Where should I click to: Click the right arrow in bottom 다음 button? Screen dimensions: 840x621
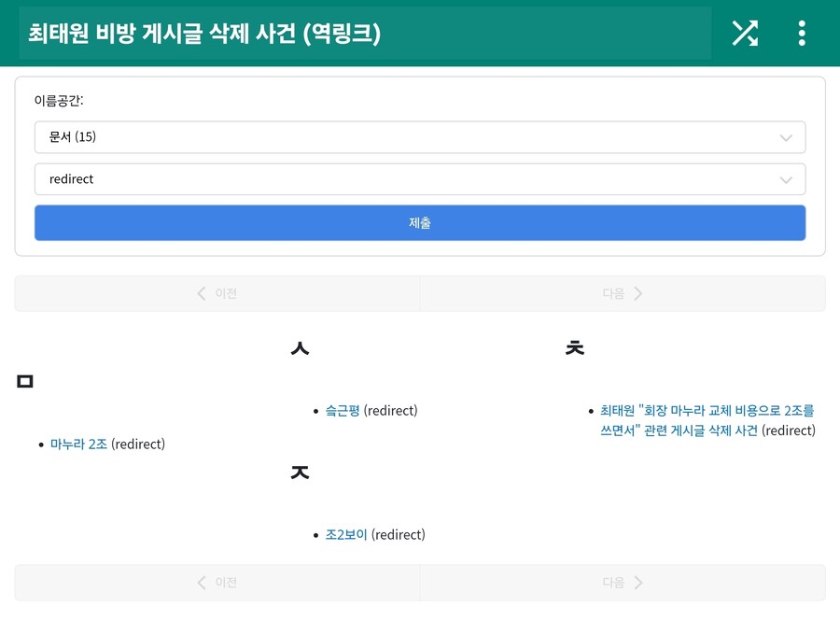[x=638, y=582]
